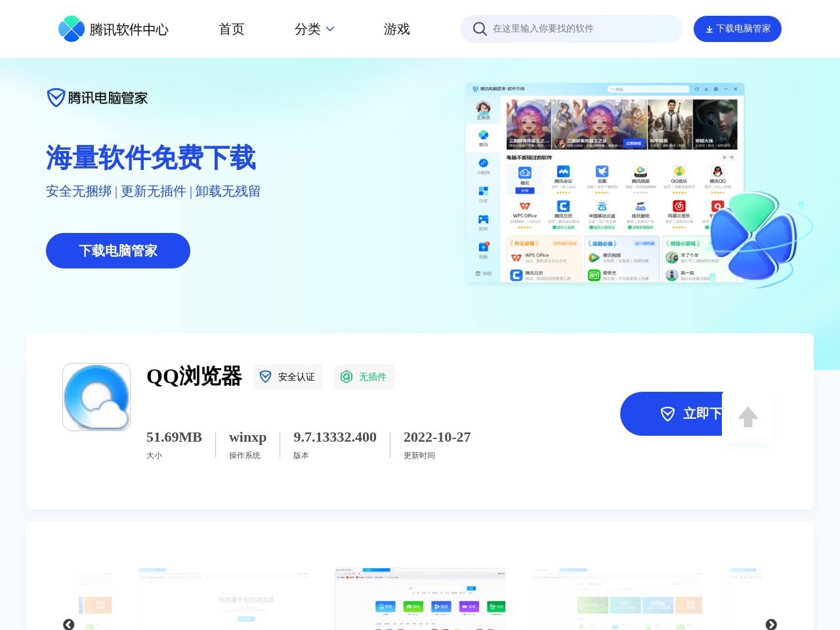Click the carousel previous arrow

(x=68, y=624)
